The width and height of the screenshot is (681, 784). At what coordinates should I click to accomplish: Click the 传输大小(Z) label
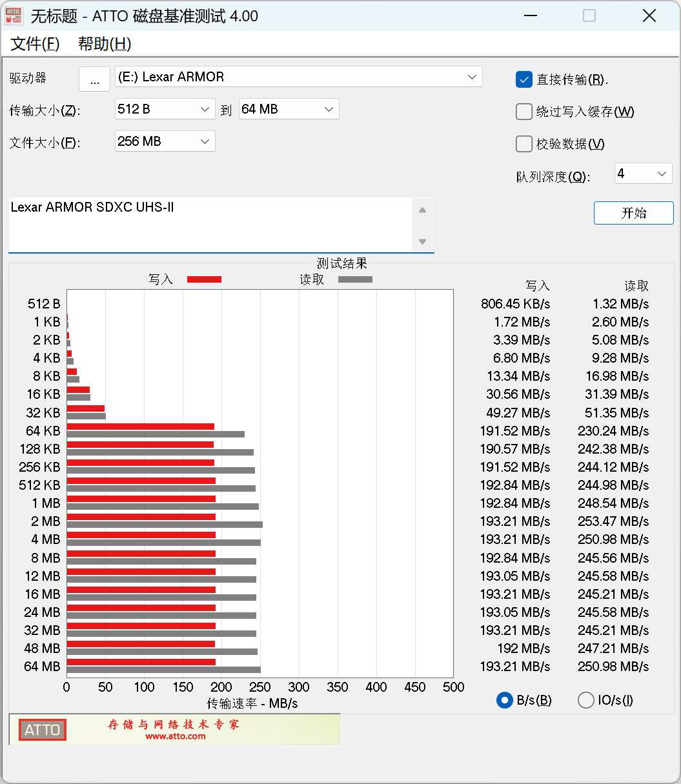point(45,110)
